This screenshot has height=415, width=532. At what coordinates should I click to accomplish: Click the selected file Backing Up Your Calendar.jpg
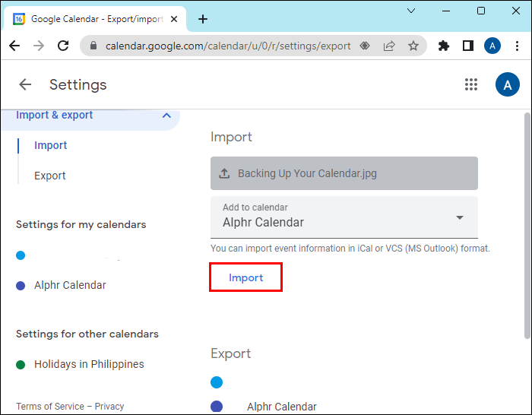tap(344, 173)
